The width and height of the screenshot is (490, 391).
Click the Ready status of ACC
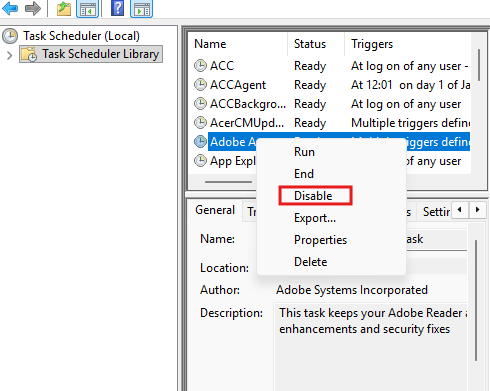coord(310,66)
